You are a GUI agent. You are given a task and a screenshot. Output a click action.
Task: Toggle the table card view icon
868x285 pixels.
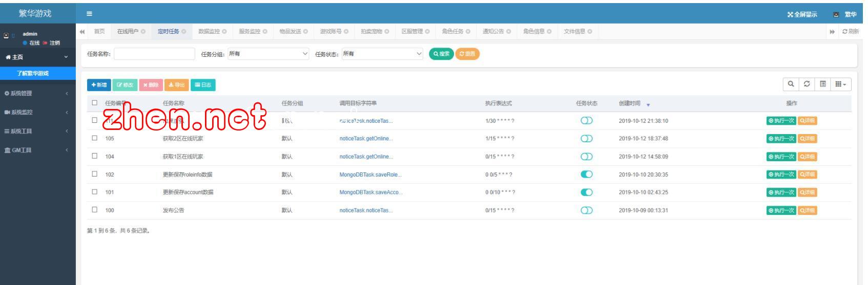822,84
